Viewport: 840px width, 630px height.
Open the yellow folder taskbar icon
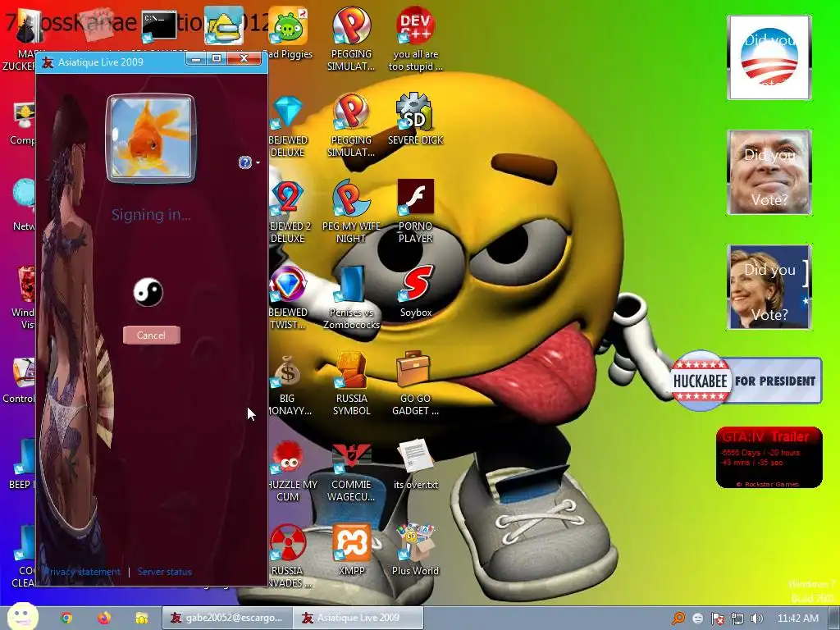pos(141,619)
